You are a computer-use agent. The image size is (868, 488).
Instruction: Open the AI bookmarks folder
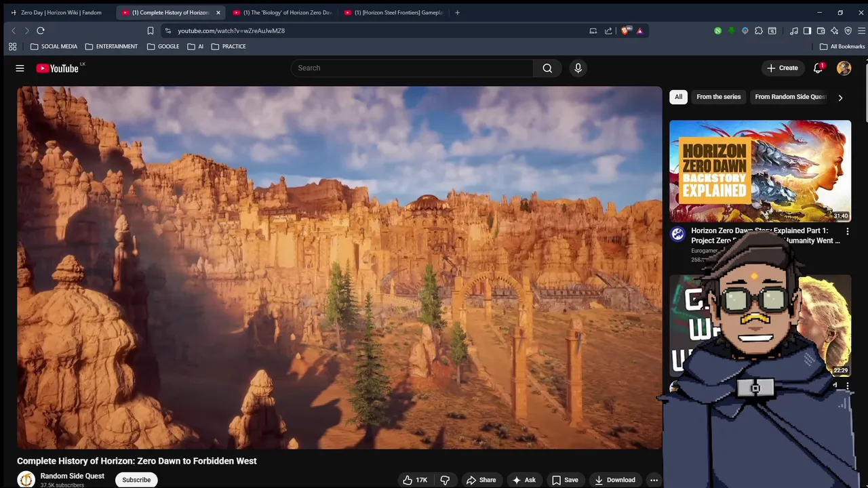coord(195,47)
